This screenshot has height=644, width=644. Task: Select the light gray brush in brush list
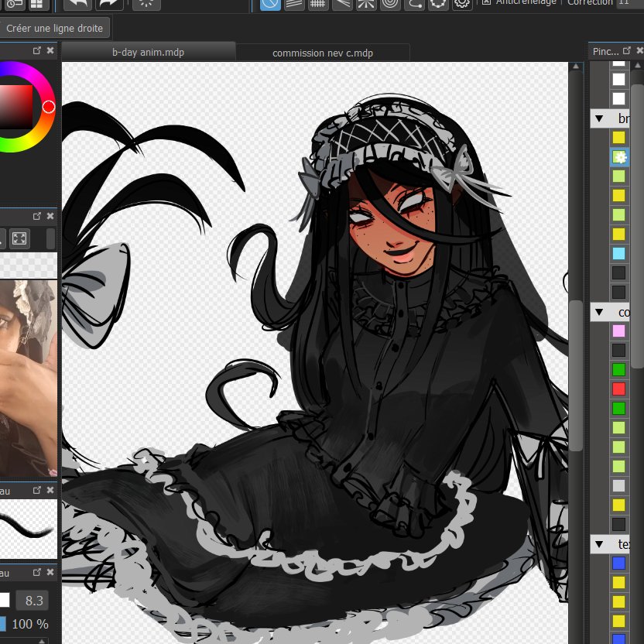[619, 486]
